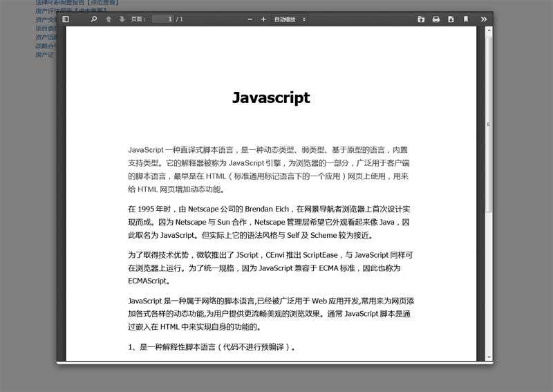The width and height of the screenshot is (553, 392).
Task: Toggle the PDF sidebar panel
Action: coord(66,19)
